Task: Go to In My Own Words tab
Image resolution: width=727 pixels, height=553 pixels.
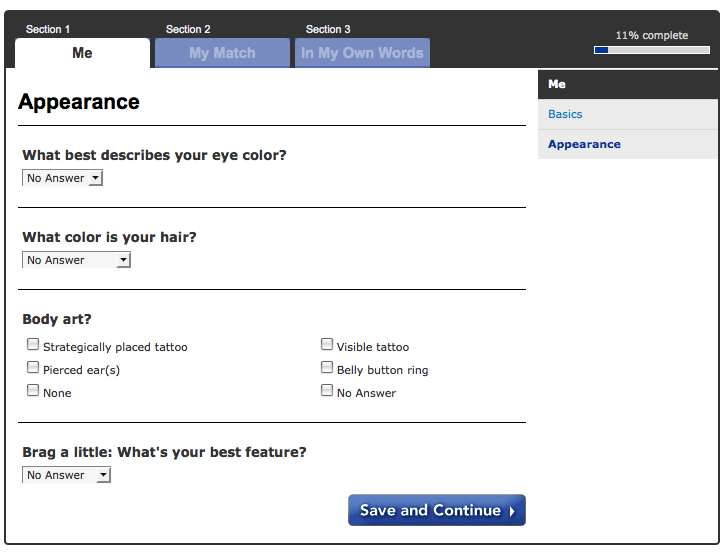Action: point(362,53)
